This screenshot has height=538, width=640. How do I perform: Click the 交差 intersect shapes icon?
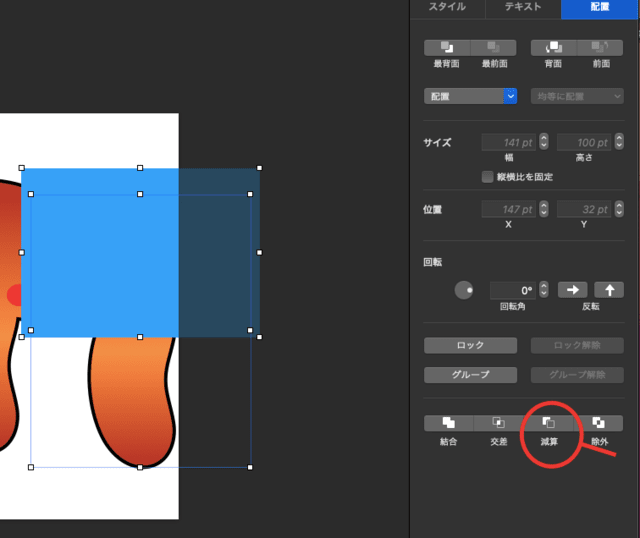[x=498, y=423]
